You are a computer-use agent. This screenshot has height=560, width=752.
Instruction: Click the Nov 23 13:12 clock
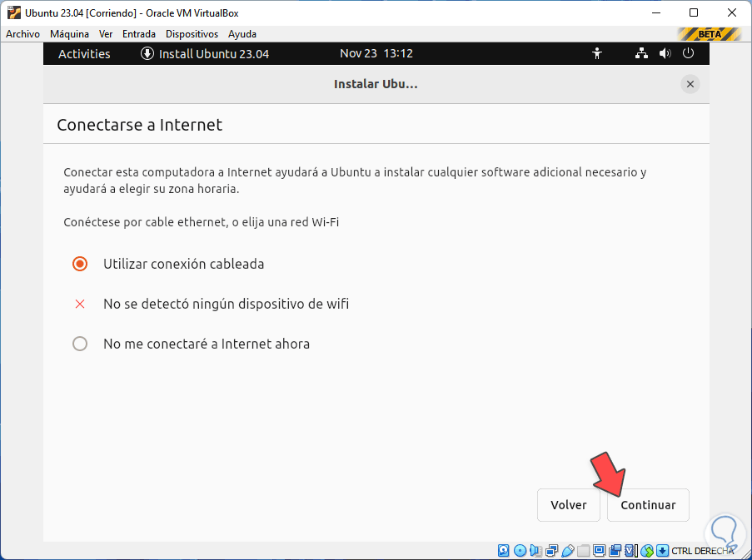(x=376, y=53)
